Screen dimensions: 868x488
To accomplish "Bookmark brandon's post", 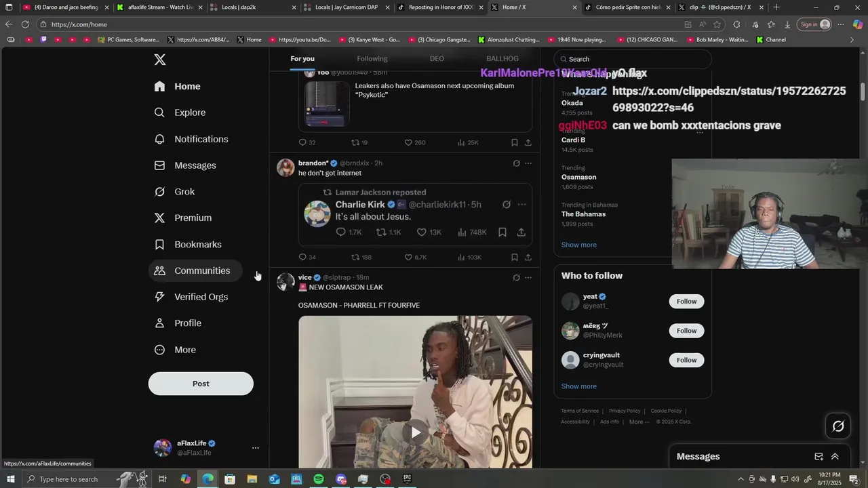I will (x=515, y=258).
